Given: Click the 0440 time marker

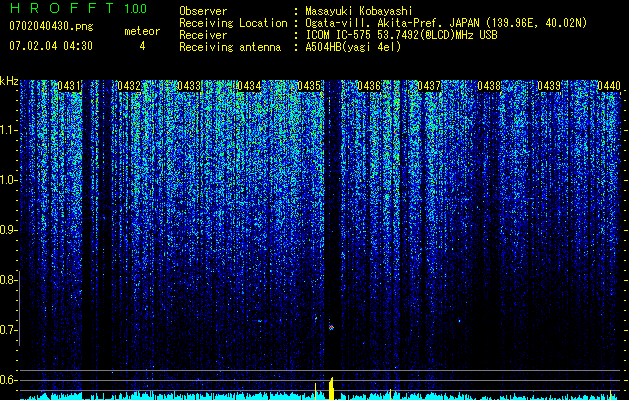Looking at the screenshot, I should (x=609, y=86).
